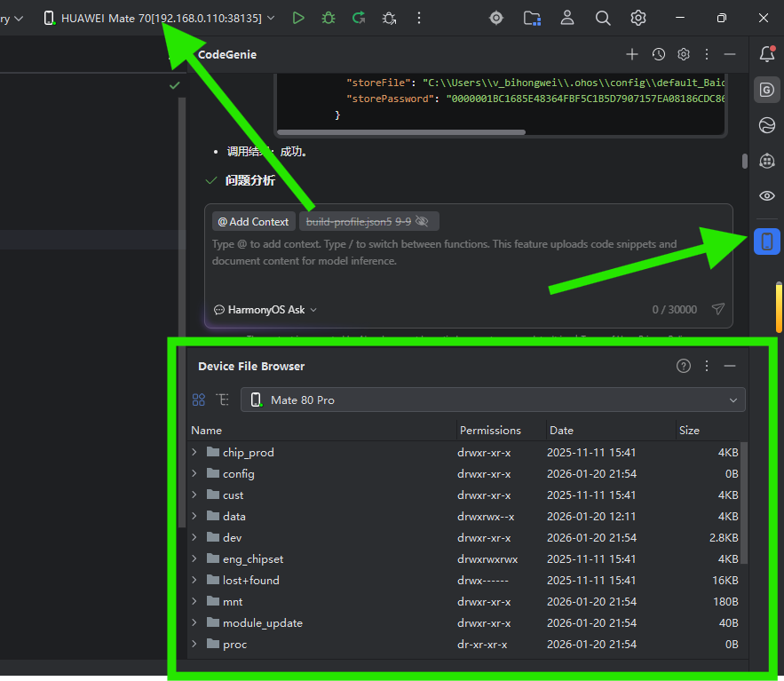This screenshot has height=681, width=784.
Task: Open the robot assistant sidebar icon
Action: 767,161
